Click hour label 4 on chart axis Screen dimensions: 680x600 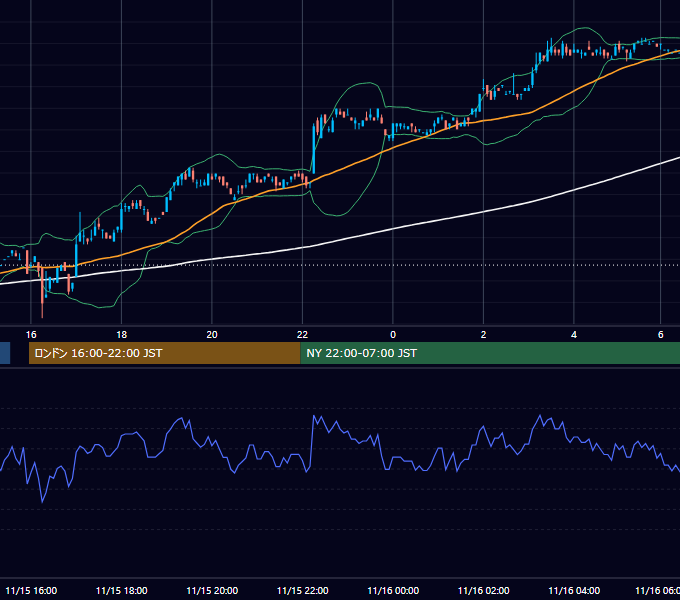(574, 335)
